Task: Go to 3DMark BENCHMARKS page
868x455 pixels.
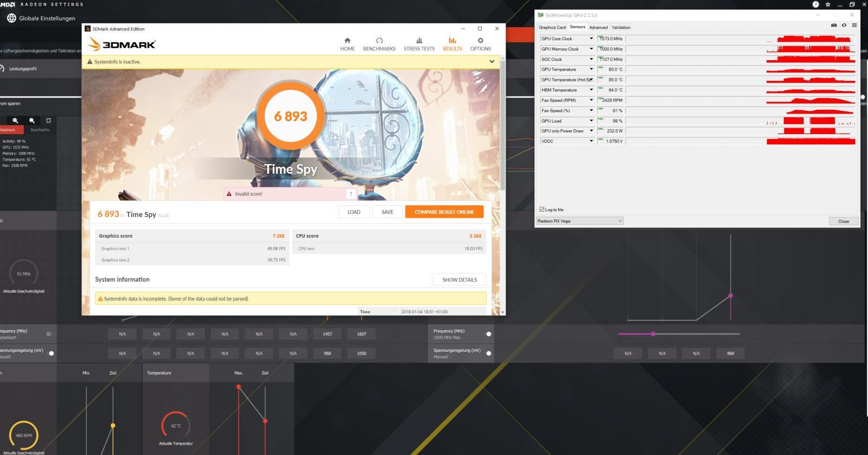Action: [379, 44]
